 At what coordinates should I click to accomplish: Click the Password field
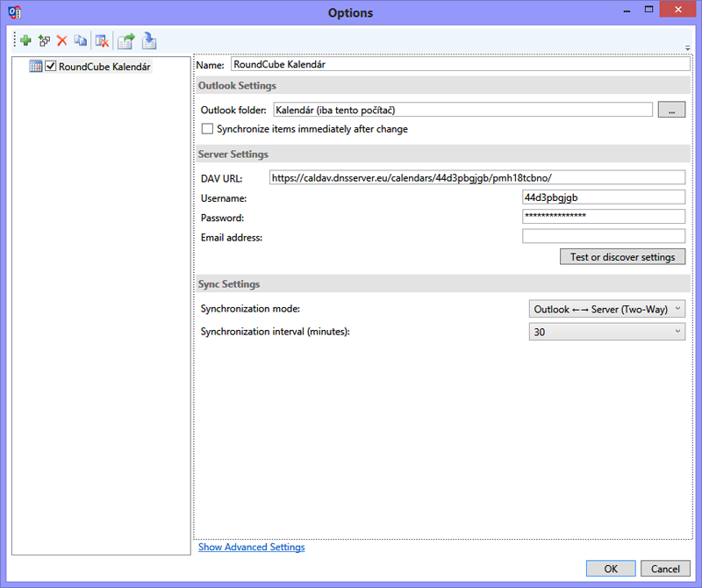[x=604, y=216]
